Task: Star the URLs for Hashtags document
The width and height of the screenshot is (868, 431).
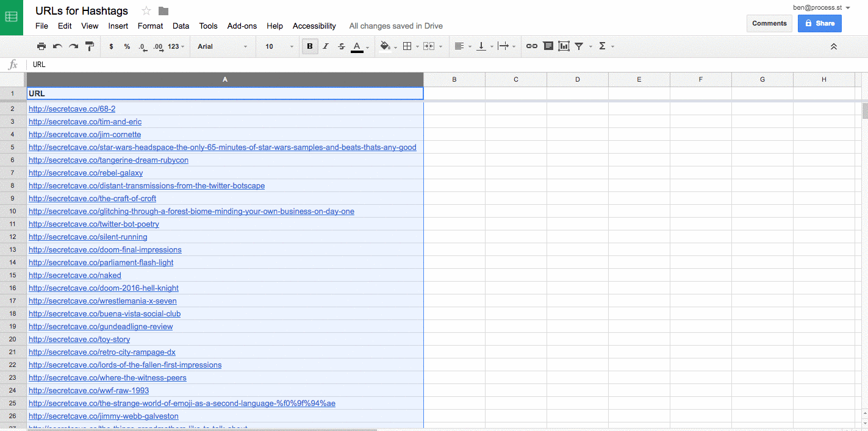Action: [x=146, y=10]
